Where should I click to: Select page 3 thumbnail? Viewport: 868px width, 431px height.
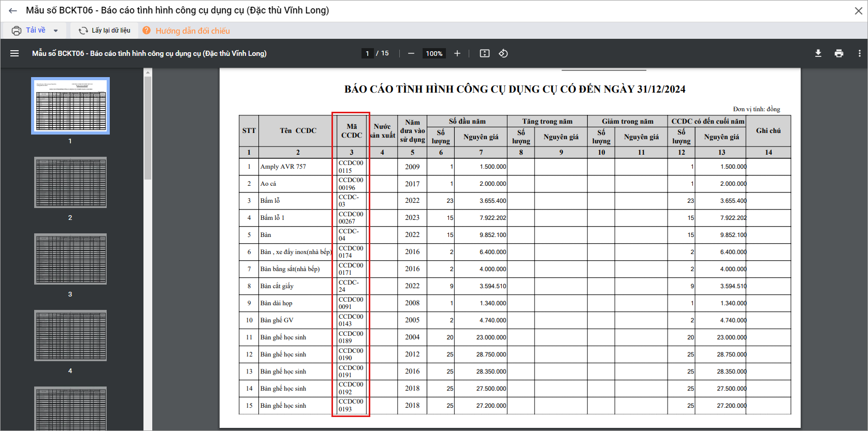coord(70,259)
